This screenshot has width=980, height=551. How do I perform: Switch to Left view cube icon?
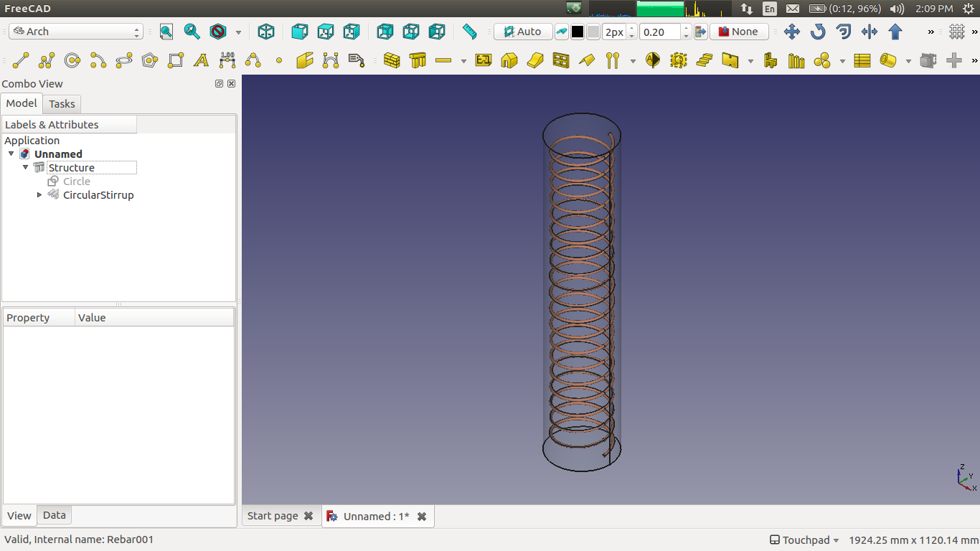(437, 32)
